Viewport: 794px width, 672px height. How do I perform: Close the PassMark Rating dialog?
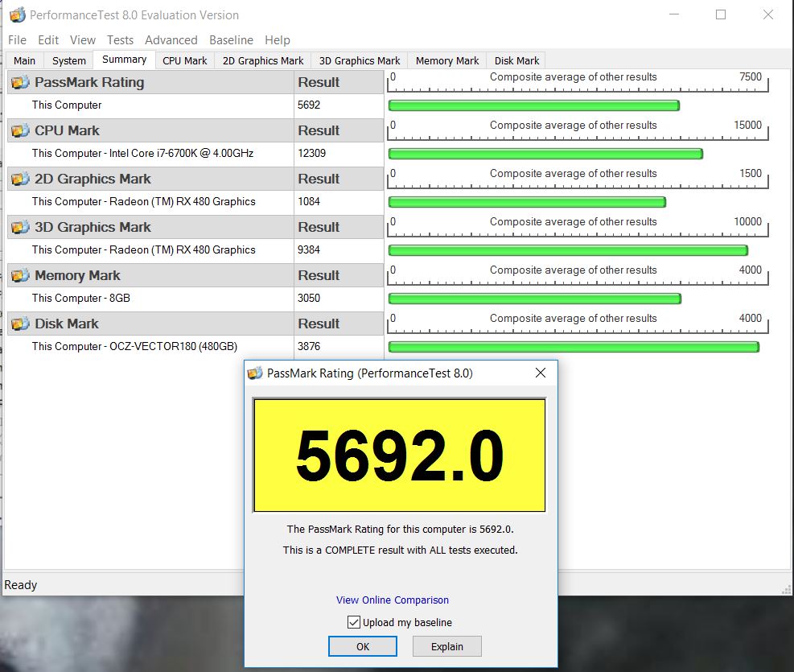pos(541,373)
